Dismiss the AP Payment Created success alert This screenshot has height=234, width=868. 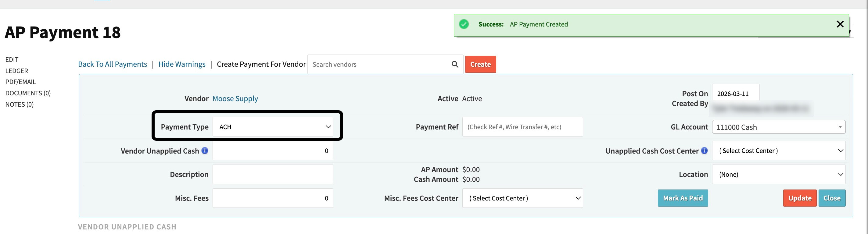point(840,24)
